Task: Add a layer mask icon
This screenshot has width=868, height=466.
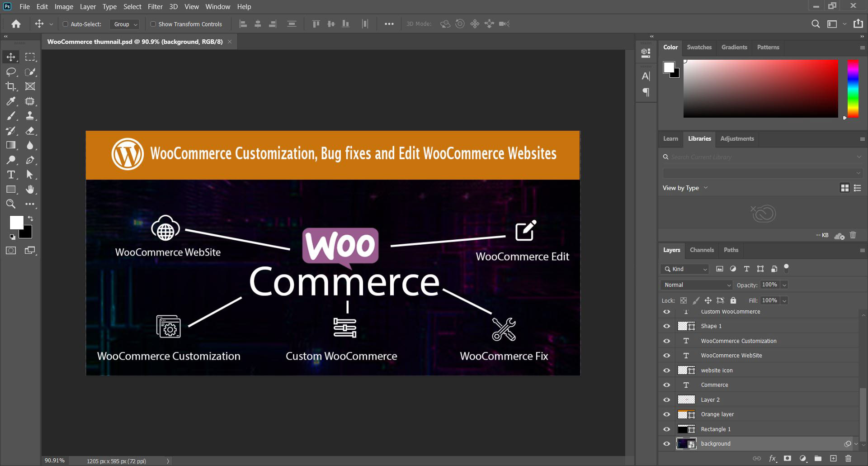Action: [788, 458]
